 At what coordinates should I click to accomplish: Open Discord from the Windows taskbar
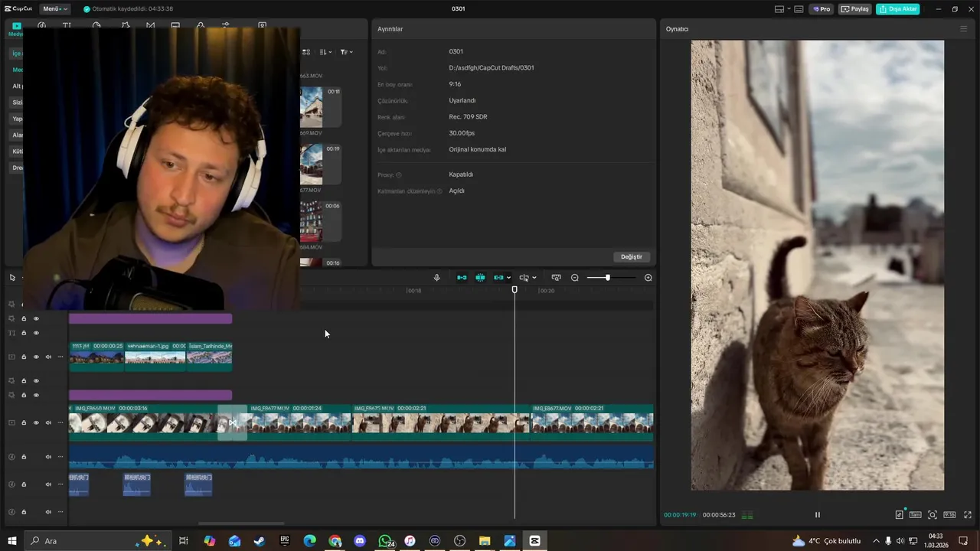pos(360,541)
